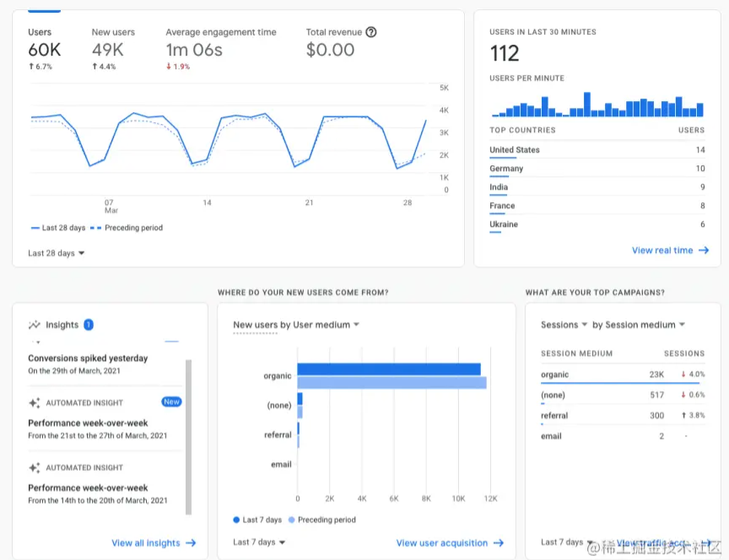Click the Germany country row

click(597, 169)
